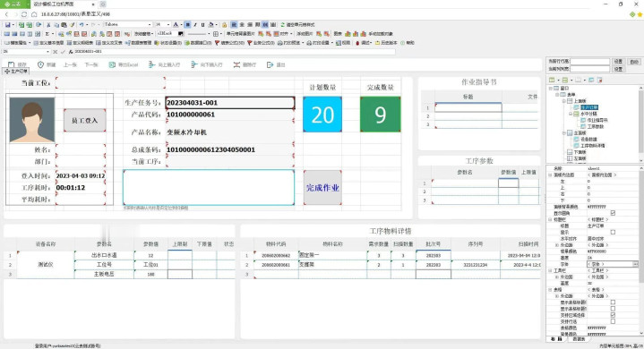Click the 退出 exit icon in form toolbar
Screen dimensions: 644x349
click(x=270, y=64)
